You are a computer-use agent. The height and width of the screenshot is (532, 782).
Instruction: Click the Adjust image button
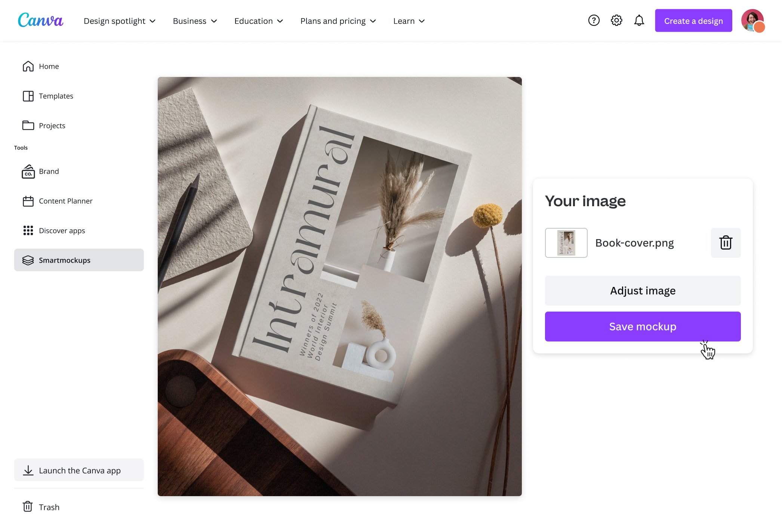click(643, 290)
